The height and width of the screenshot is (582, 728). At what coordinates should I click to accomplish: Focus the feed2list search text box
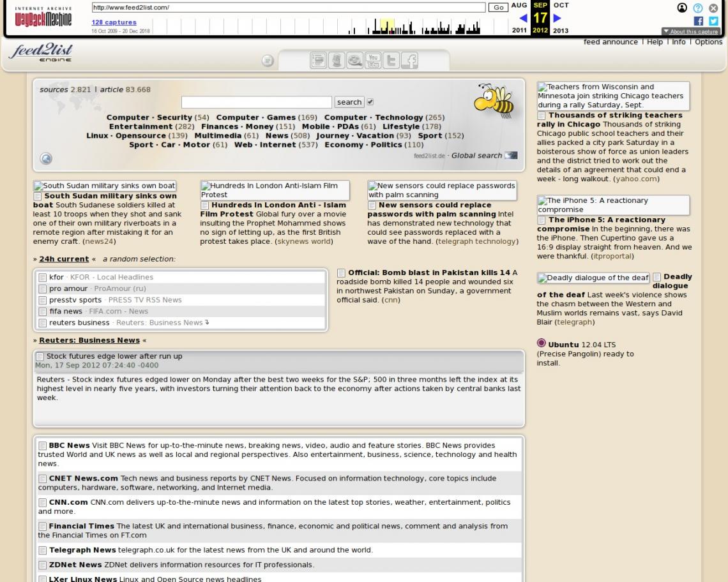pos(256,102)
